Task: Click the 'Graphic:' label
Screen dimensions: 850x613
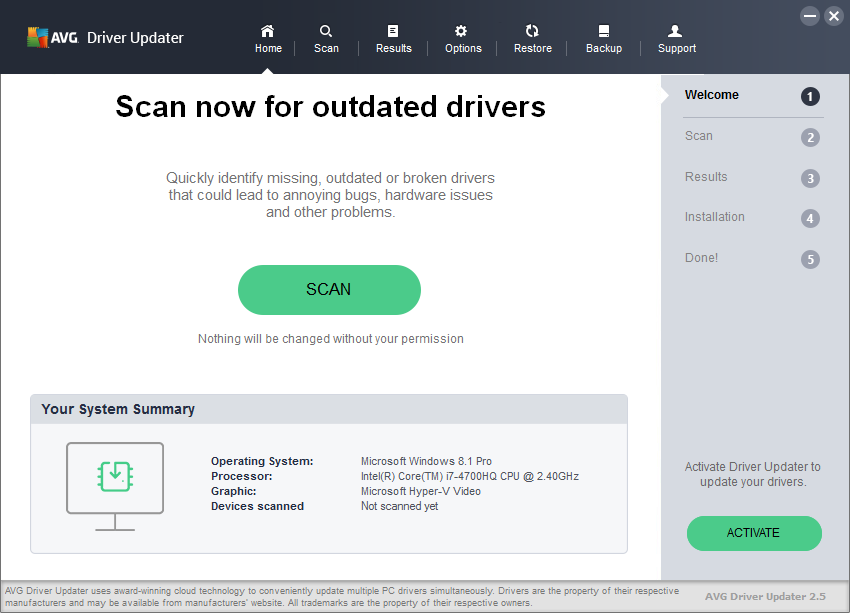Action: 233,491
